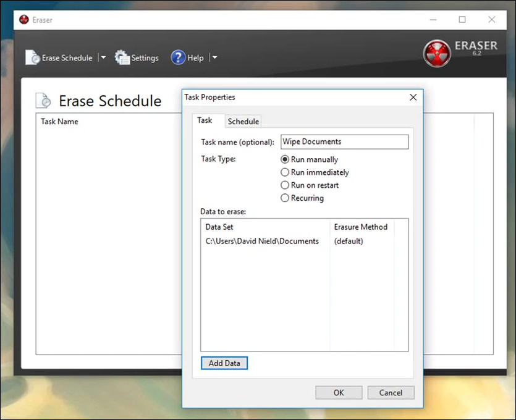Screen dimensions: 516x420
Task: Expand the Help dropdown arrow
Action: (214, 57)
